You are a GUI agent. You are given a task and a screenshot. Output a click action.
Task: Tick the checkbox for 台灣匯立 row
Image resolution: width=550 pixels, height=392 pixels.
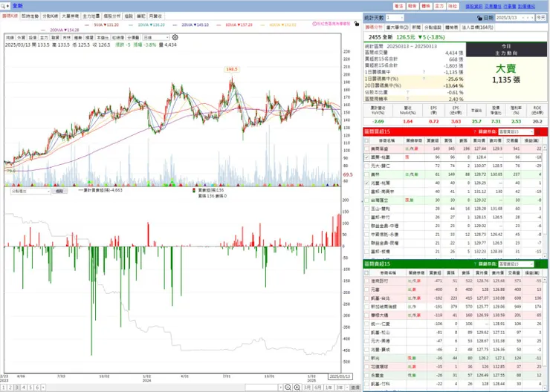click(x=367, y=200)
